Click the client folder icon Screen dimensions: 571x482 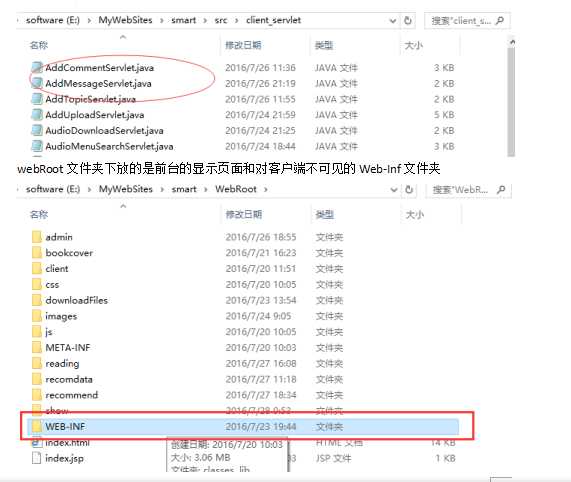tap(37, 269)
